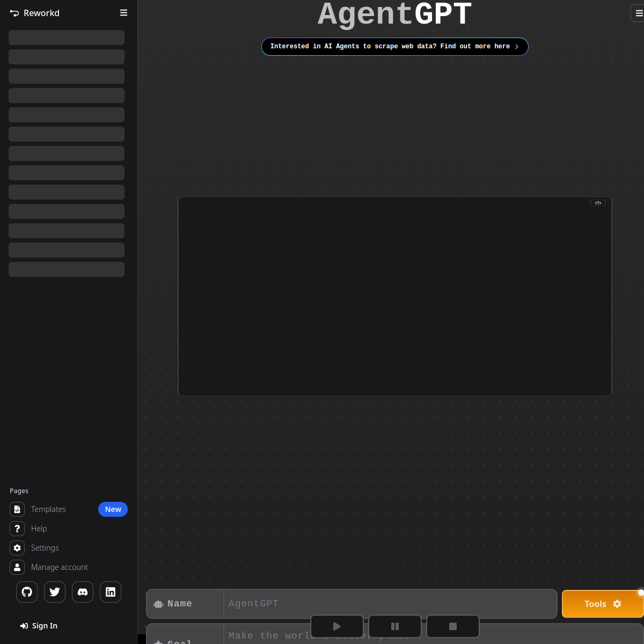Viewport: 644px width, 644px height.
Task: Start the agent with the play button
Action: click(x=337, y=626)
